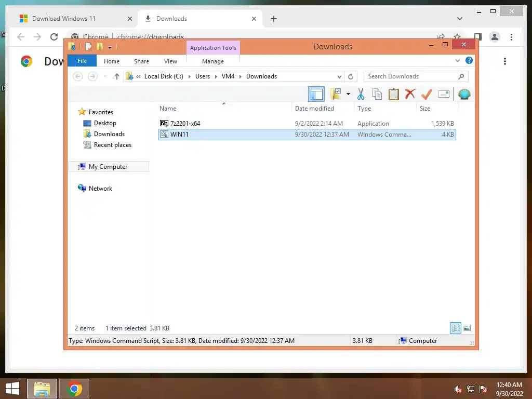Click the Explorer Back arrow button

(78, 76)
